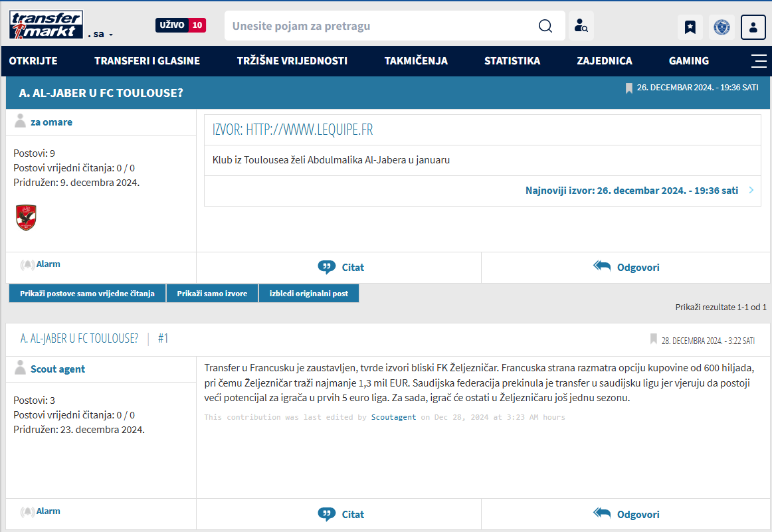This screenshot has width=772, height=532.
Task: Click Odgovori on post #1
Action: point(627,514)
